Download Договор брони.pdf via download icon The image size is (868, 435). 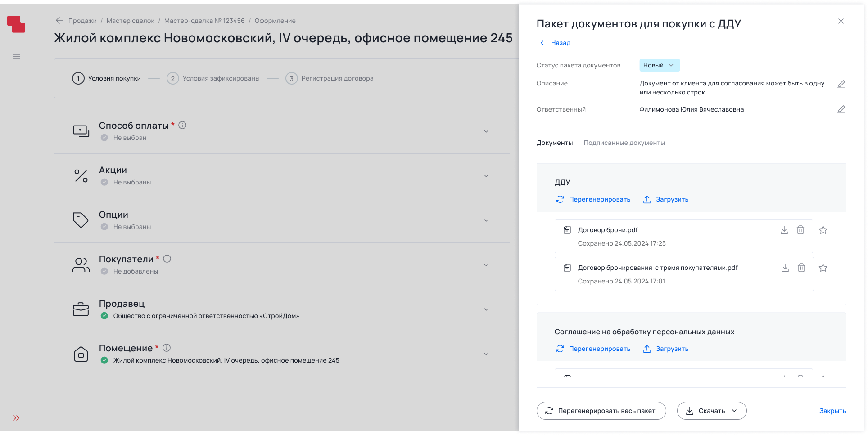785,230
